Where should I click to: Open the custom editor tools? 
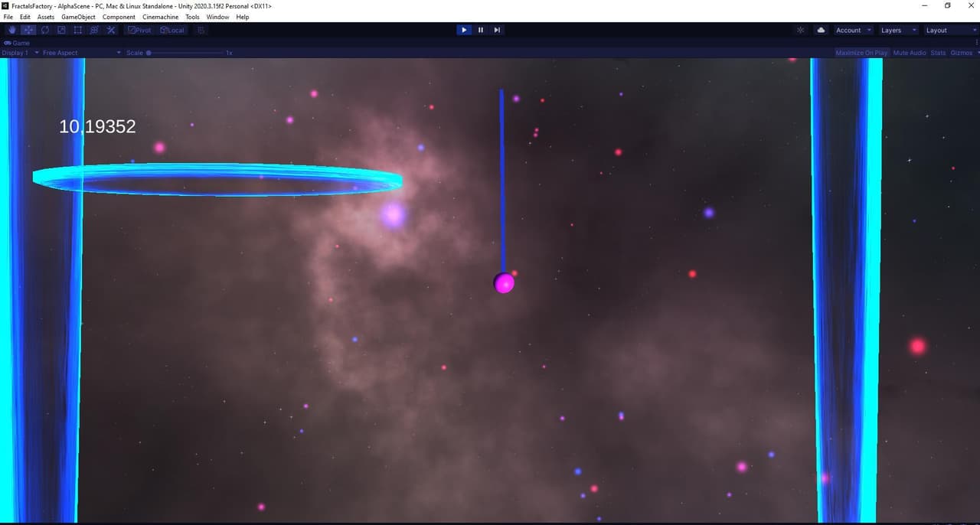(x=111, y=30)
